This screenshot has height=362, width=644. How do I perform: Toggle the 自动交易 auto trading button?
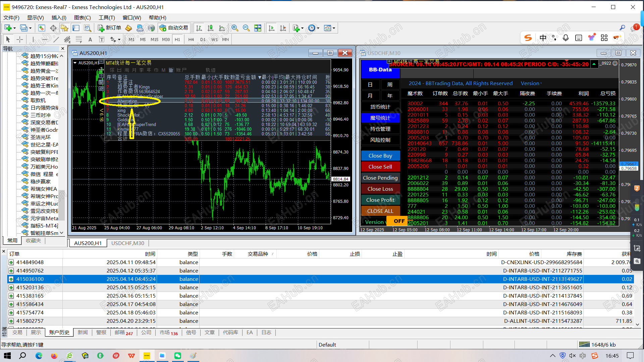[x=174, y=28]
